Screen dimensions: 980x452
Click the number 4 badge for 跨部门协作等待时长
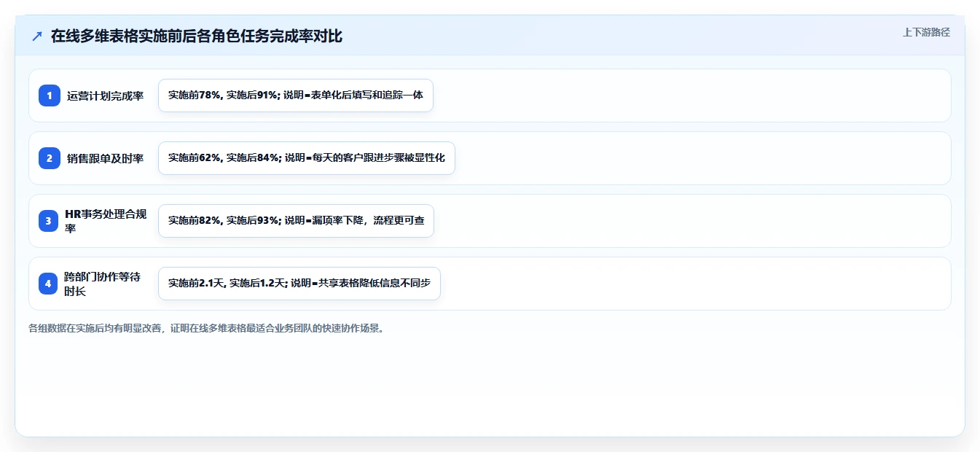click(x=48, y=284)
